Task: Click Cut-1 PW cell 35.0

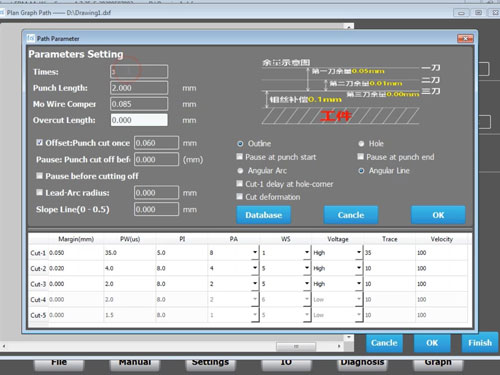Action: coord(130,253)
